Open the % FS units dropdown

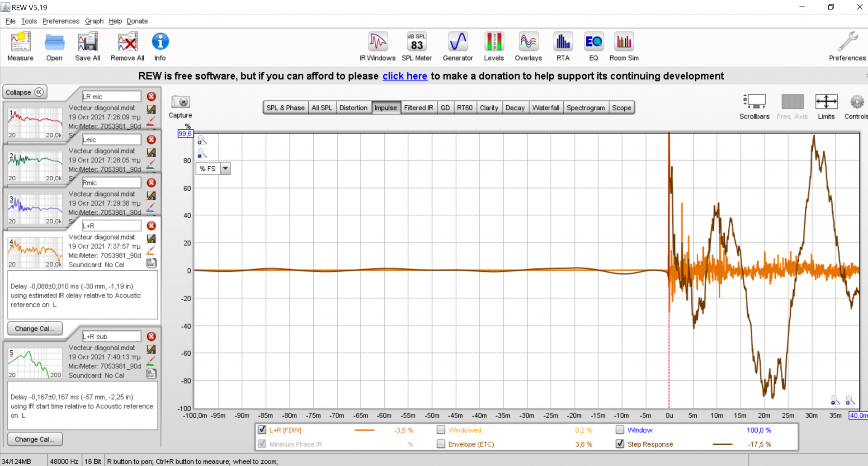[225, 169]
